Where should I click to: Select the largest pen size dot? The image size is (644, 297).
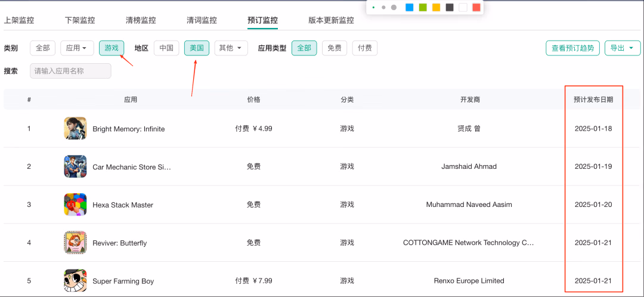coord(394,7)
